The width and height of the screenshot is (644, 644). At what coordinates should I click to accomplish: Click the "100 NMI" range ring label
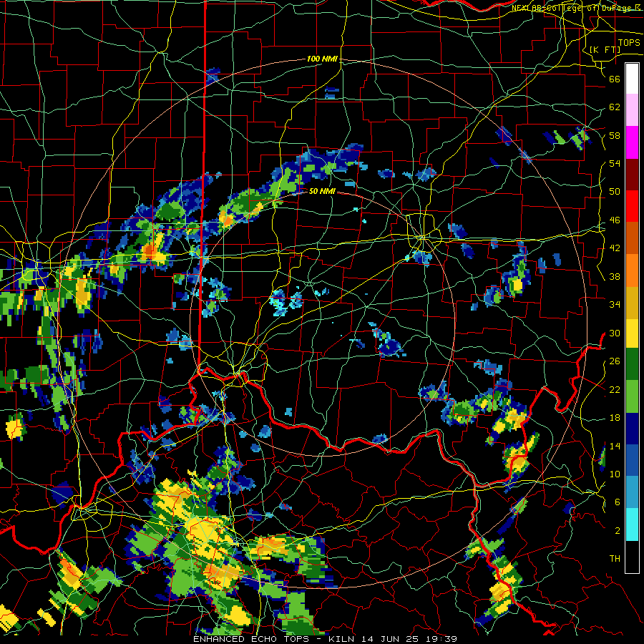point(322,59)
